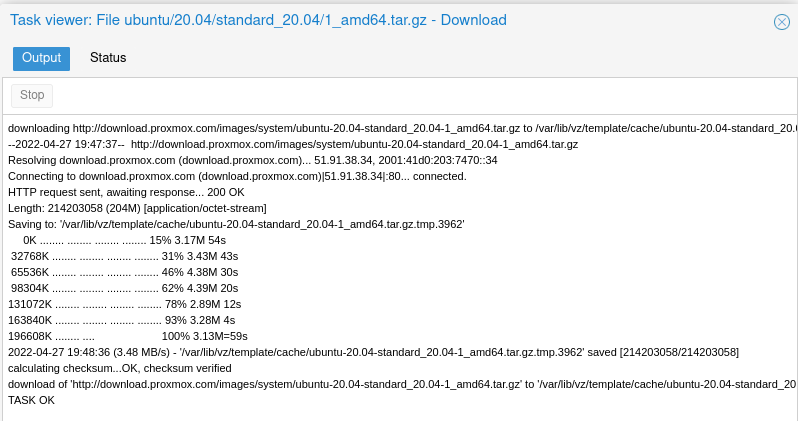The image size is (798, 421).
Task: Click the 196608K 100% progress line
Action: 127,336
